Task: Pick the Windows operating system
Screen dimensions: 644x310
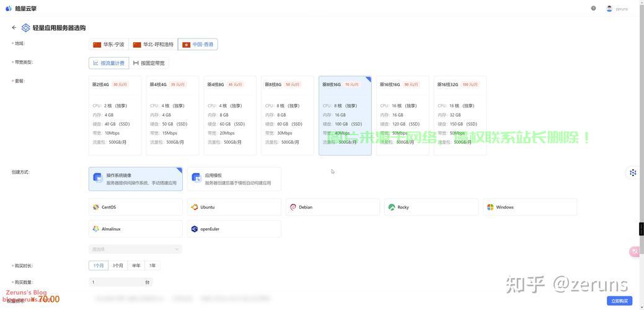Action: (x=530, y=207)
